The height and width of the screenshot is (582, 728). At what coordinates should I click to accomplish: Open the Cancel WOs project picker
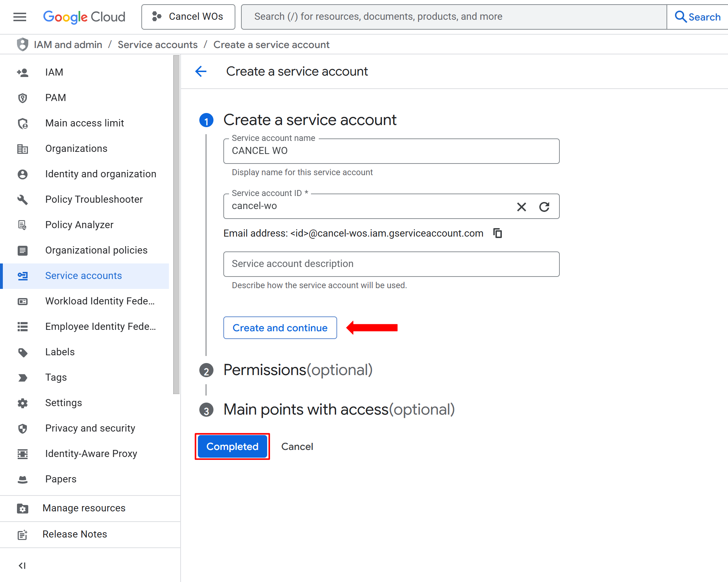click(188, 17)
